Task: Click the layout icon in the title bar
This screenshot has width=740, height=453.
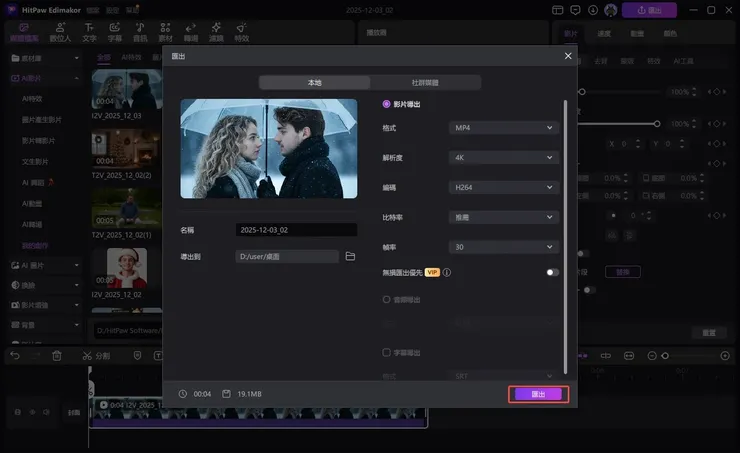Action: click(x=558, y=10)
